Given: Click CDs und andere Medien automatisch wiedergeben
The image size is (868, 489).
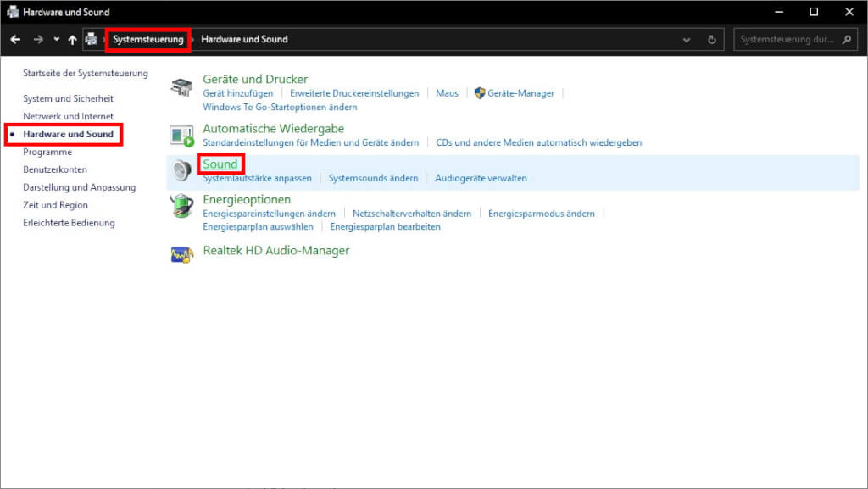Looking at the screenshot, I should click(539, 142).
